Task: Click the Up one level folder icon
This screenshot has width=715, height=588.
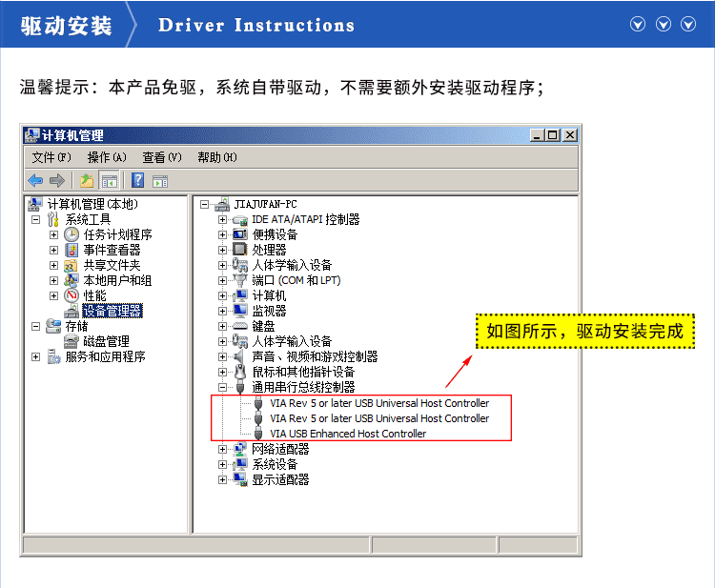Action: click(x=87, y=180)
